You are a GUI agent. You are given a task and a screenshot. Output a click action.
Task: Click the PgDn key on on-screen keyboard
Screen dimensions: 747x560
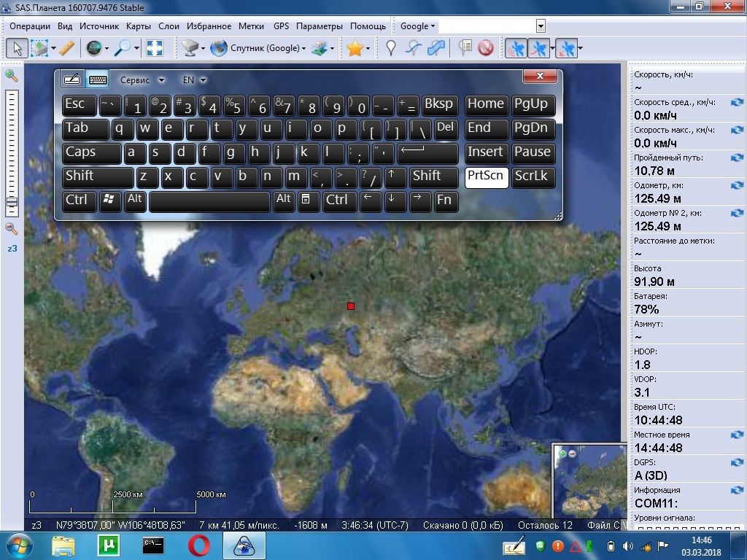533,129
